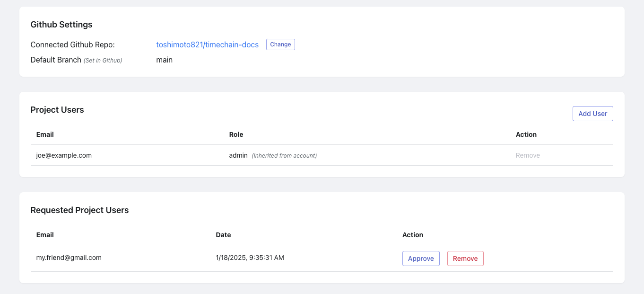Click the Action header in the Requested Project Users table

click(412, 235)
